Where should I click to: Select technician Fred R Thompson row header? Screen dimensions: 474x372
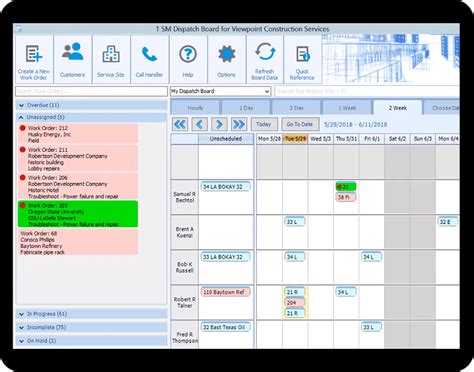185,335
